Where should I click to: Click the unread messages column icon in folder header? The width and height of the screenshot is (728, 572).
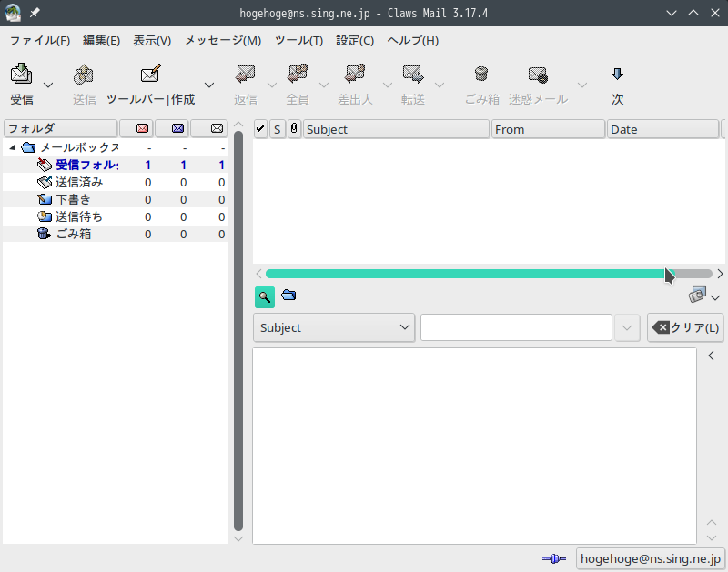pos(177,128)
